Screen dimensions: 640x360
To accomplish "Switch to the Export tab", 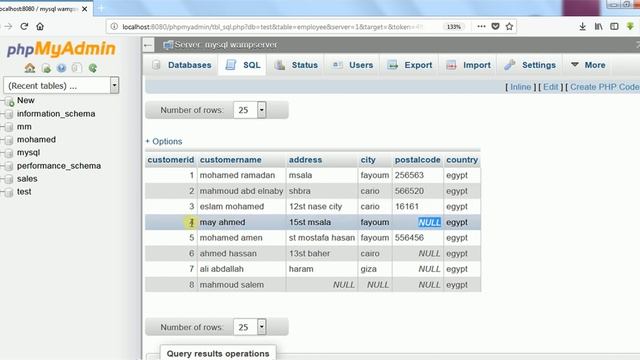I will click(x=410, y=65).
